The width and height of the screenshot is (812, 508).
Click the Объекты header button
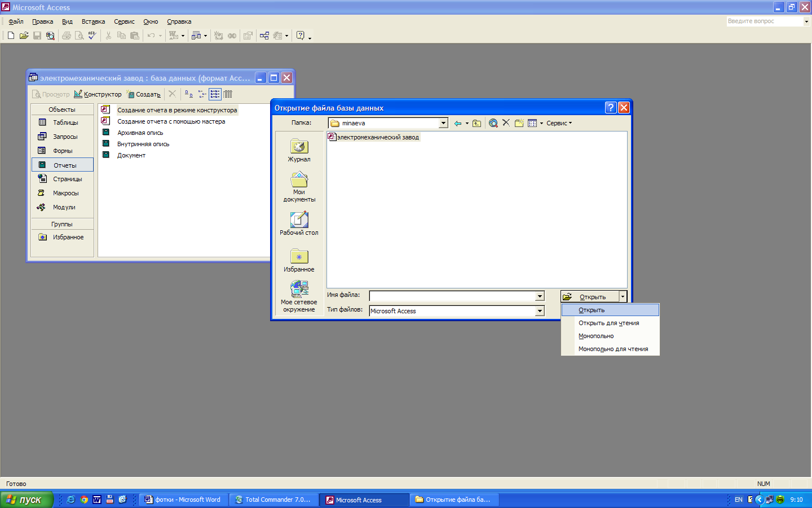(62, 110)
